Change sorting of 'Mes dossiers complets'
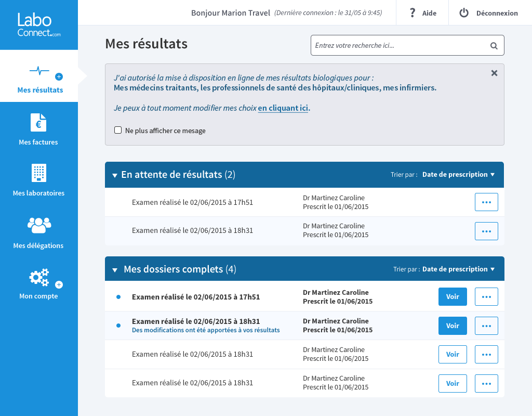 458,269
